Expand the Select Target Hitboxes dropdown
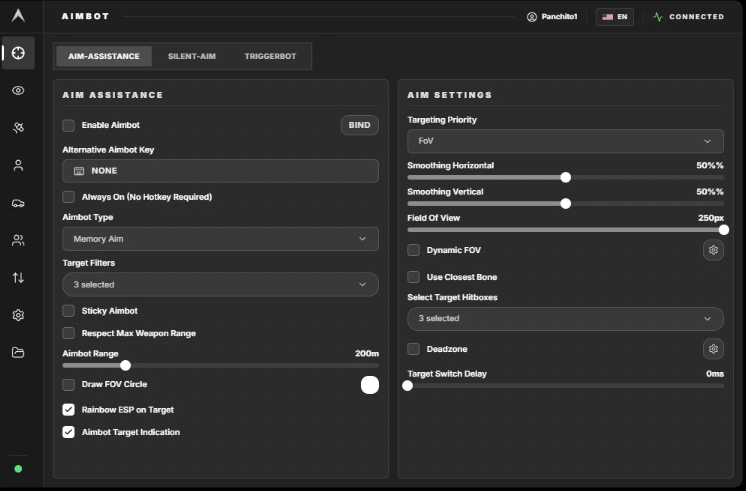The height and width of the screenshot is (491, 746). (x=565, y=318)
